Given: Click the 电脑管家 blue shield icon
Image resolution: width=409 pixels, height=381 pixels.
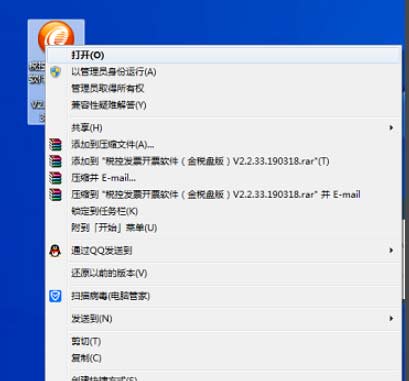Looking at the screenshot, I should click(x=55, y=296).
